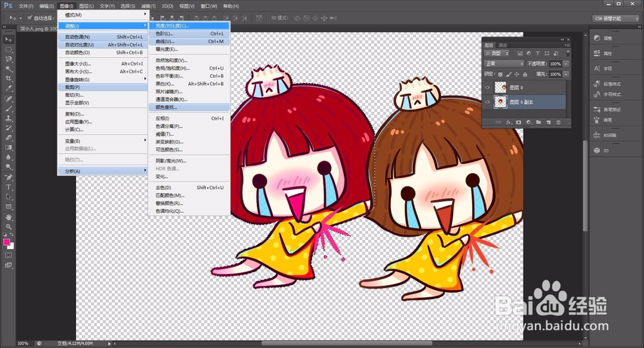Open the Layers panel flyout menu
The image size is (644, 348).
567,45
